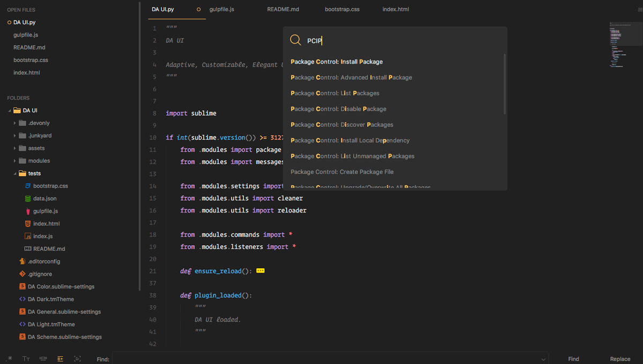Viewport: 643px width, 364px height.
Task: Switch to README.md tab
Action: (x=283, y=10)
